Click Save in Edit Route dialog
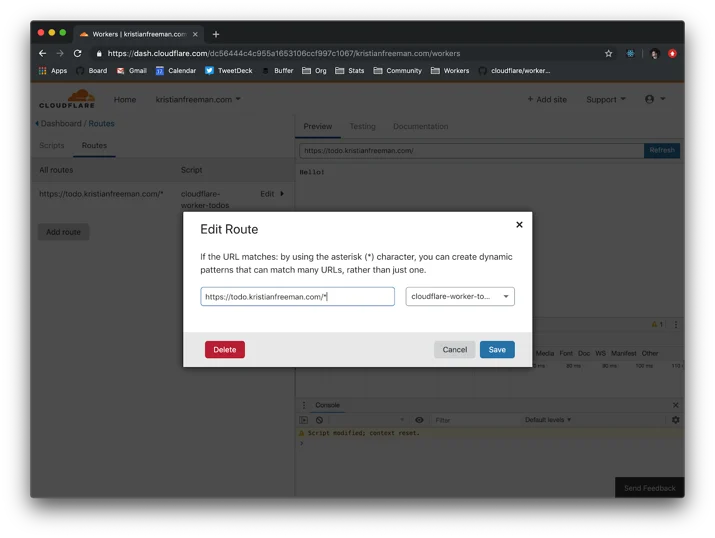The width and height of the screenshot is (715, 538). click(x=497, y=350)
